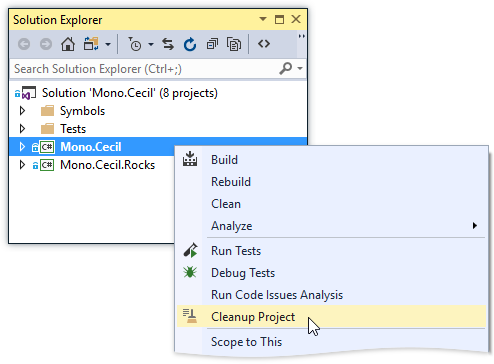Screen dimensions: 494x364
Task: Select the Mono.Cecil.Rocks project
Action: [x=107, y=165]
